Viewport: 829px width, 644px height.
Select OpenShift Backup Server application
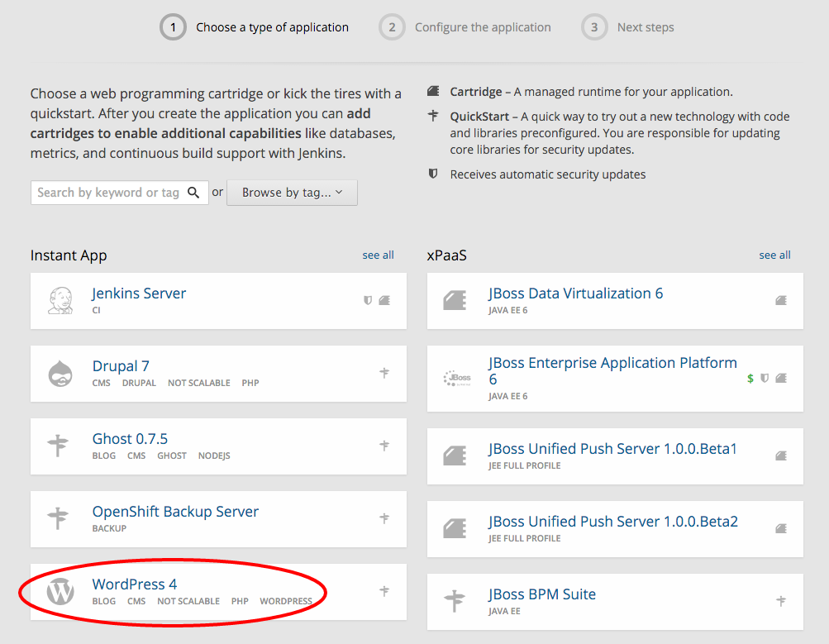pos(175,512)
